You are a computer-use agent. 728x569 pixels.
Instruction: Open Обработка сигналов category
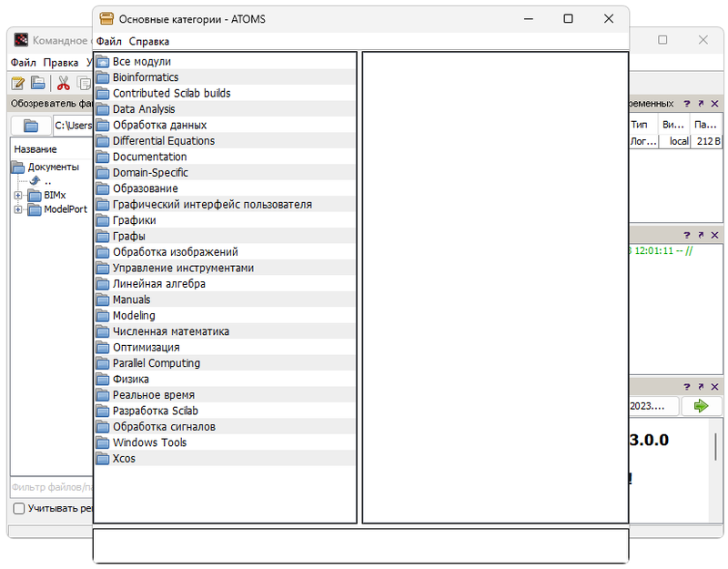click(225, 426)
